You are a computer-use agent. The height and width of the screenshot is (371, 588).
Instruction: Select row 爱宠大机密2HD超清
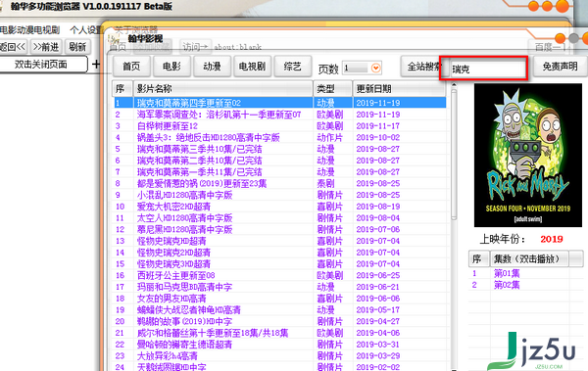tap(279, 207)
